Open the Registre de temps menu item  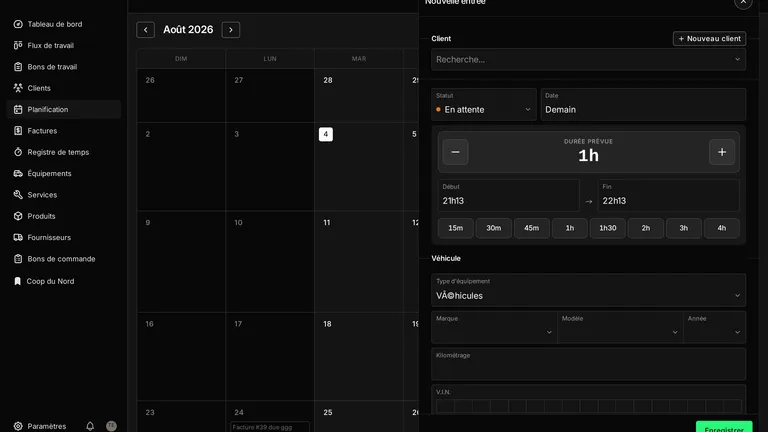64,152
